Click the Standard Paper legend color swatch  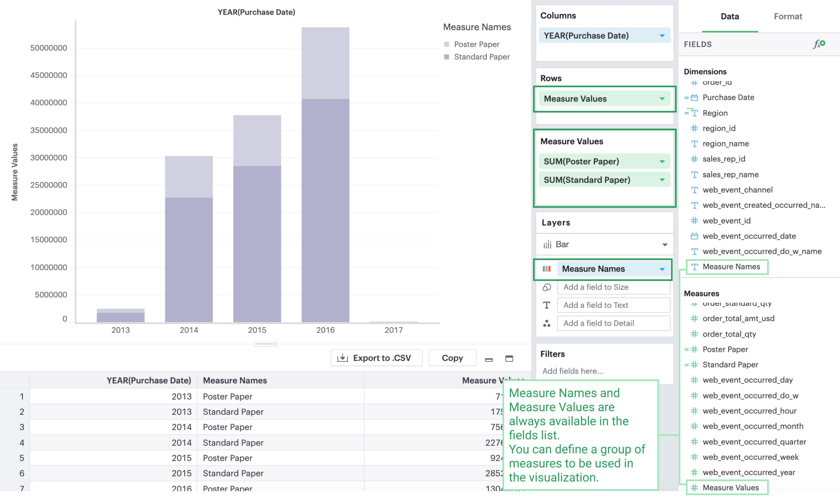(446, 57)
